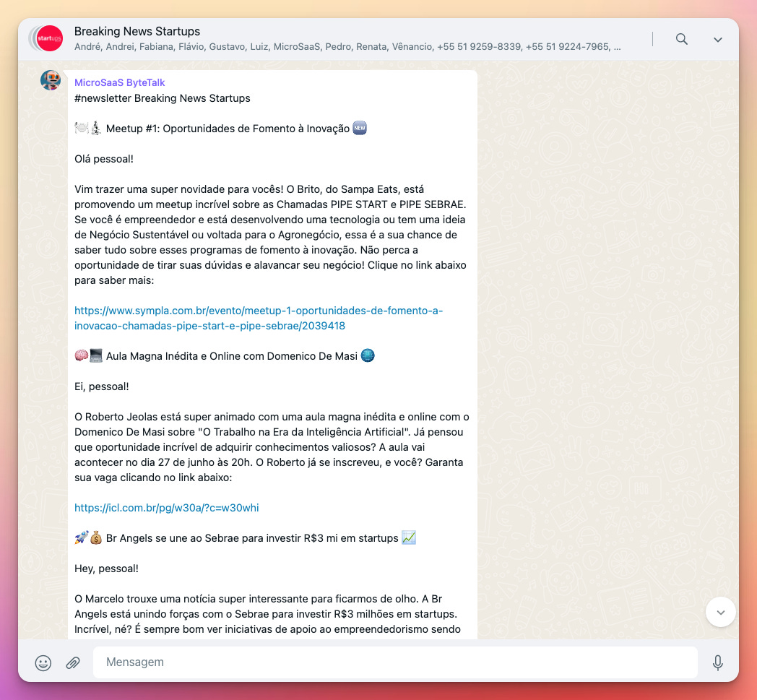Click the NEW emoji after Inovação

pyautogui.click(x=360, y=128)
